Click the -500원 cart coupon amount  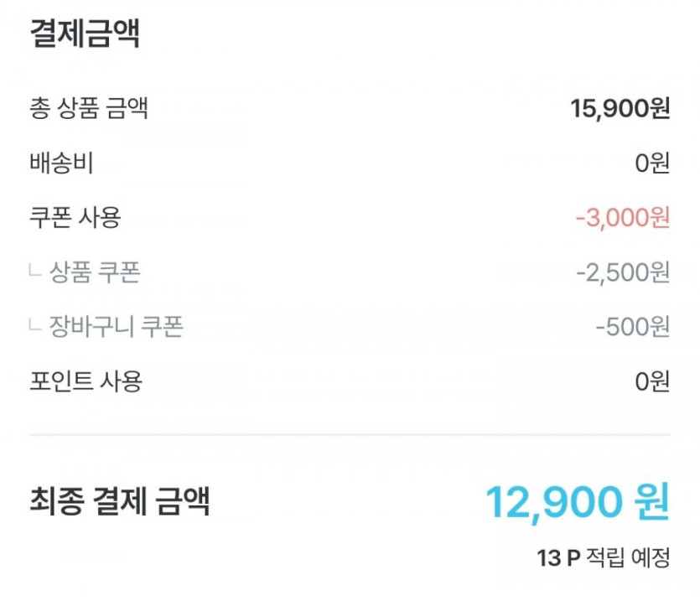pos(632,326)
